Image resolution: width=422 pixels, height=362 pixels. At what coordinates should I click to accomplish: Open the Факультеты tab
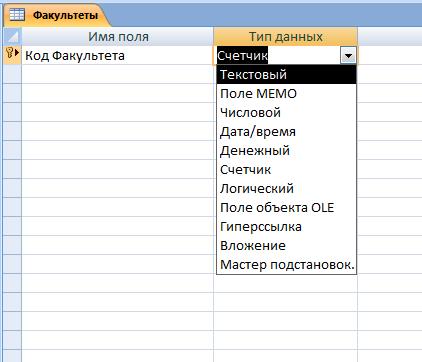pyautogui.click(x=57, y=15)
